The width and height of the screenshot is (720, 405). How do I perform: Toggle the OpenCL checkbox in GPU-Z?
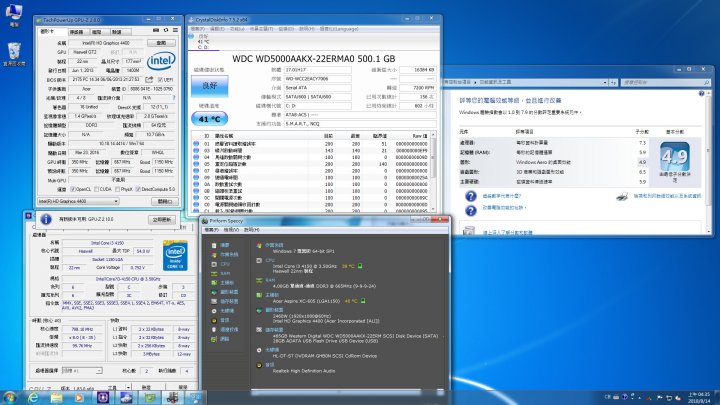(73, 189)
